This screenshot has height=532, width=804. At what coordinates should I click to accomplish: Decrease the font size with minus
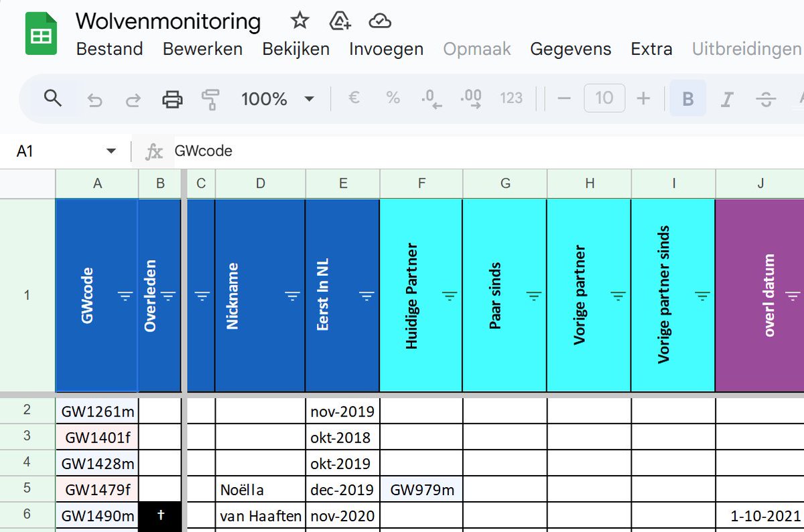pos(564,98)
